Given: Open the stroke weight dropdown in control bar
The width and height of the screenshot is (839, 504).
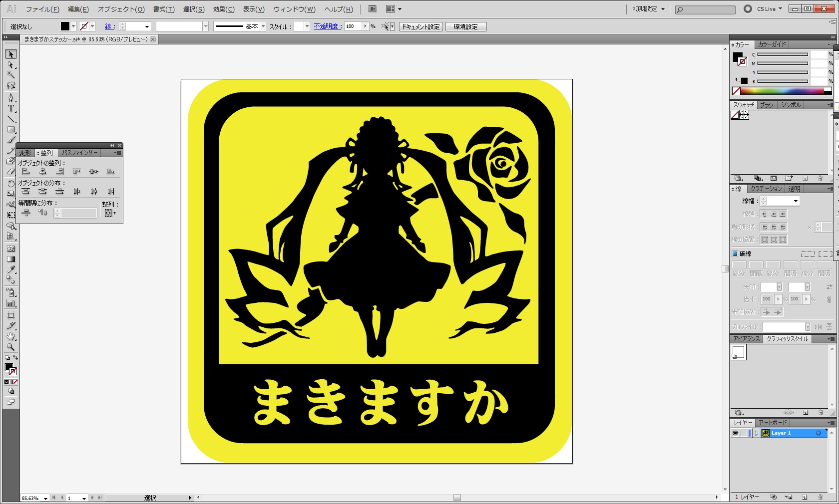Looking at the screenshot, I should [x=146, y=26].
